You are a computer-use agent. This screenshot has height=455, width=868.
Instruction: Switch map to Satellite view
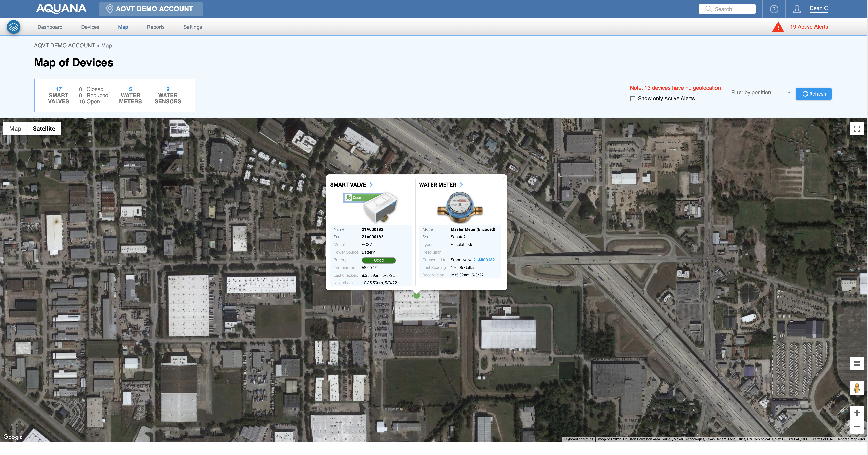pos(44,129)
